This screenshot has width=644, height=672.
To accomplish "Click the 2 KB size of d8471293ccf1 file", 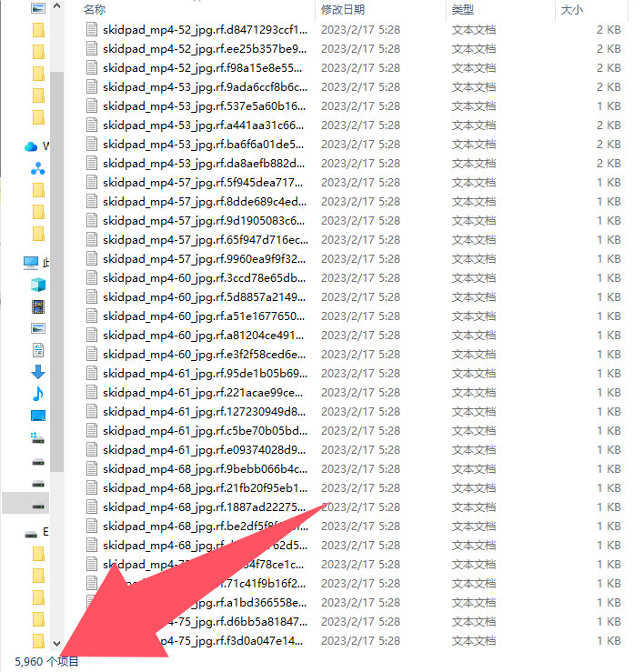I will click(609, 30).
